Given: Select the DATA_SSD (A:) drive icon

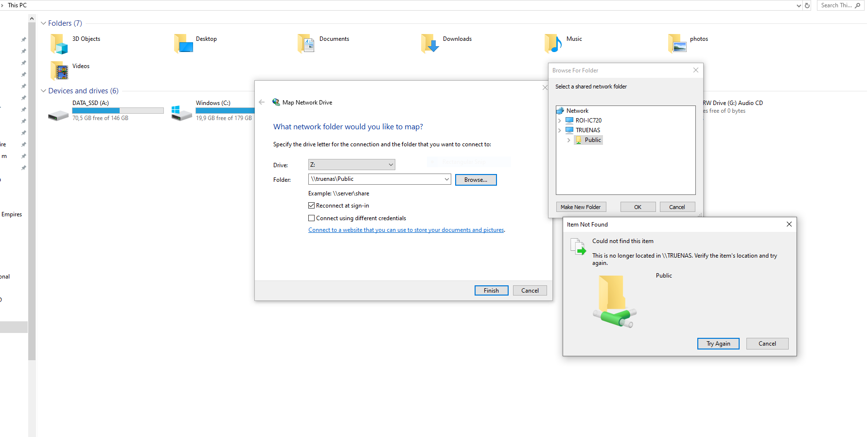Looking at the screenshot, I should pos(58,115).
